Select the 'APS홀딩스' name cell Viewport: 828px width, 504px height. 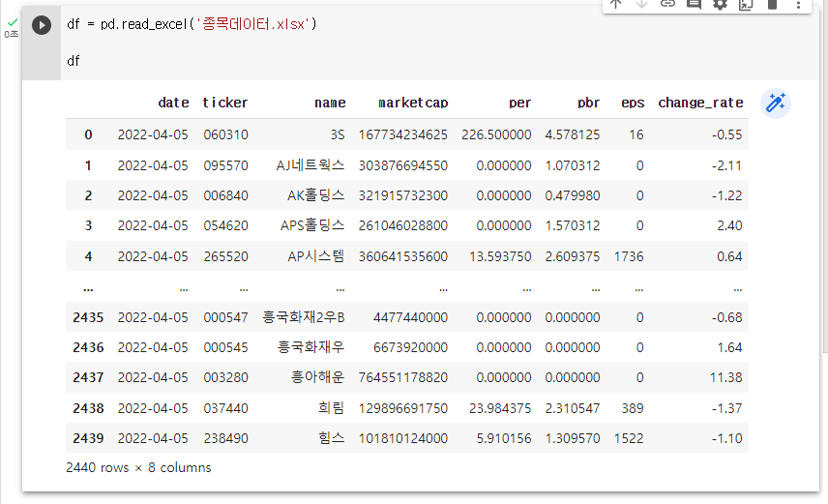tap(312, 225)
